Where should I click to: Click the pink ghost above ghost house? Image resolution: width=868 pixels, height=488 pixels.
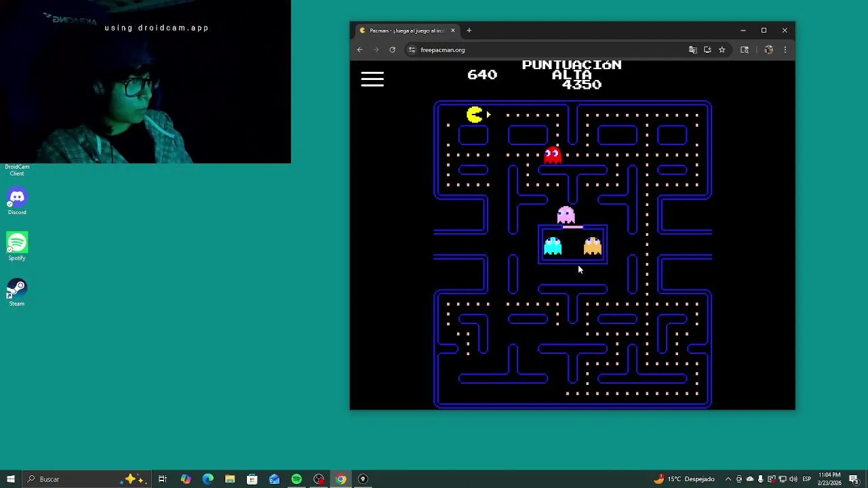click(566, 215)
